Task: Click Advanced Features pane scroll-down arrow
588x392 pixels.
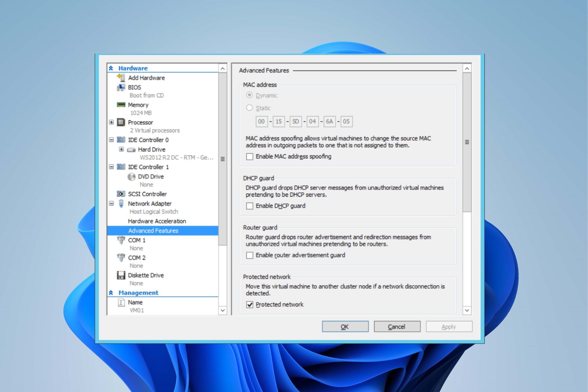Action: pos(467,310)
